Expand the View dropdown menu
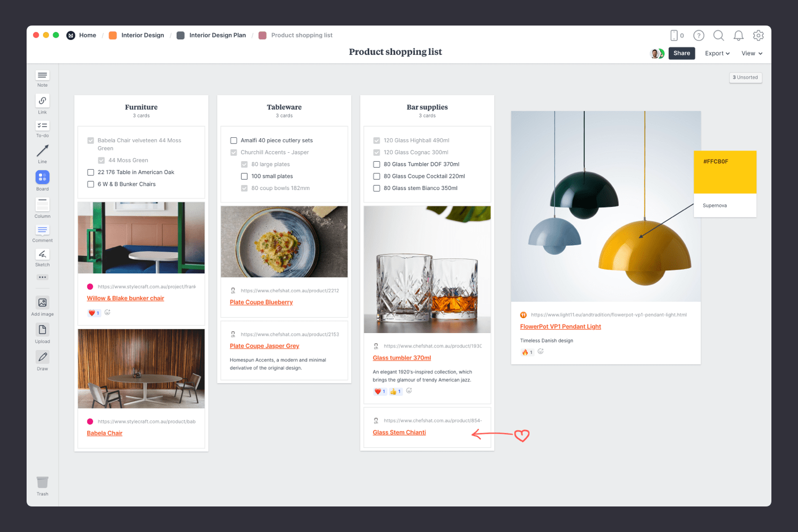 point(752,53)
